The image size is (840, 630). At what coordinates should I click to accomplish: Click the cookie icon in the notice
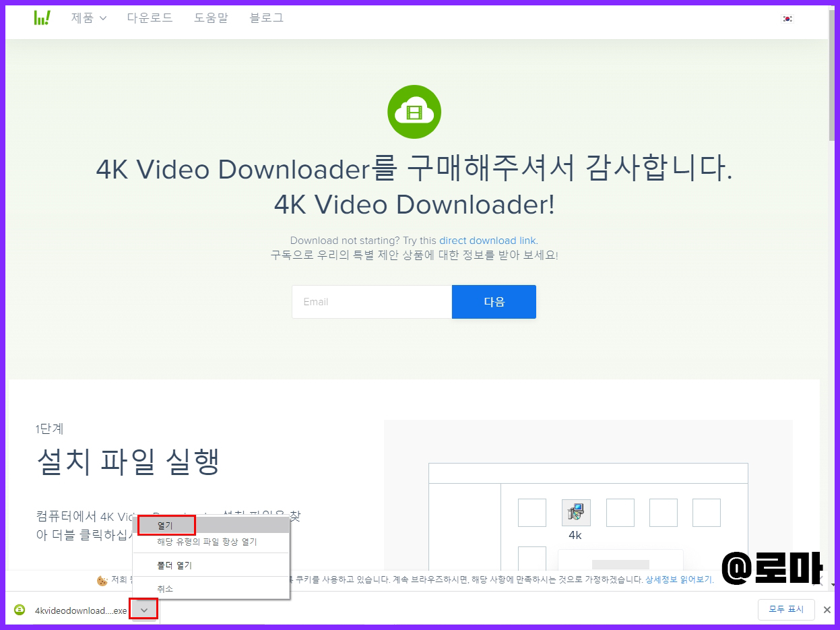click(x=102, y=580)
